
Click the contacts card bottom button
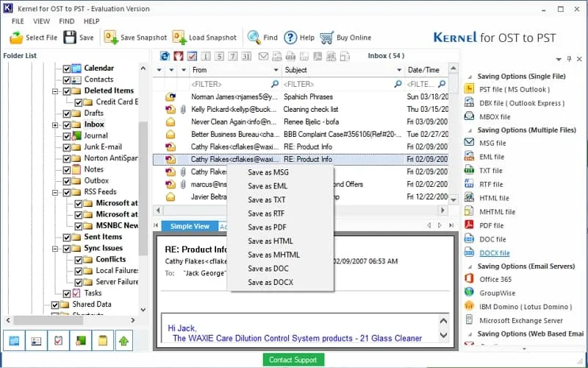tap(36, 341)
